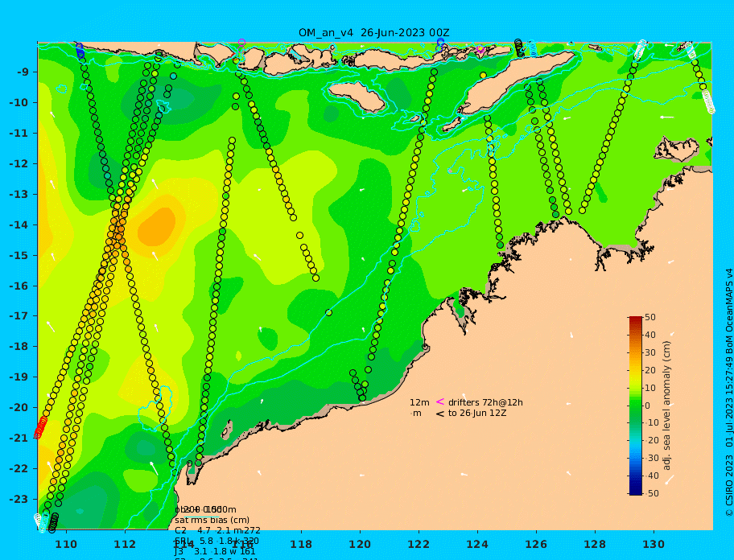
Task: Click the 118 longitude axis label
Action: click(301, 544)
